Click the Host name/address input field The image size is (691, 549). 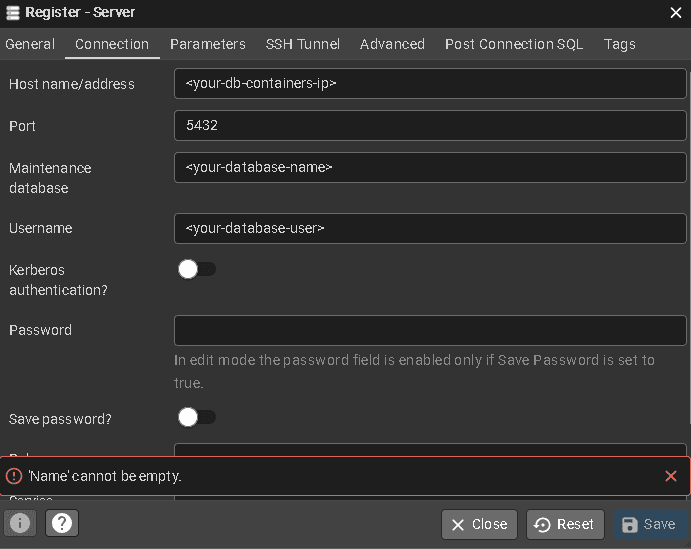tap(430, 84)
